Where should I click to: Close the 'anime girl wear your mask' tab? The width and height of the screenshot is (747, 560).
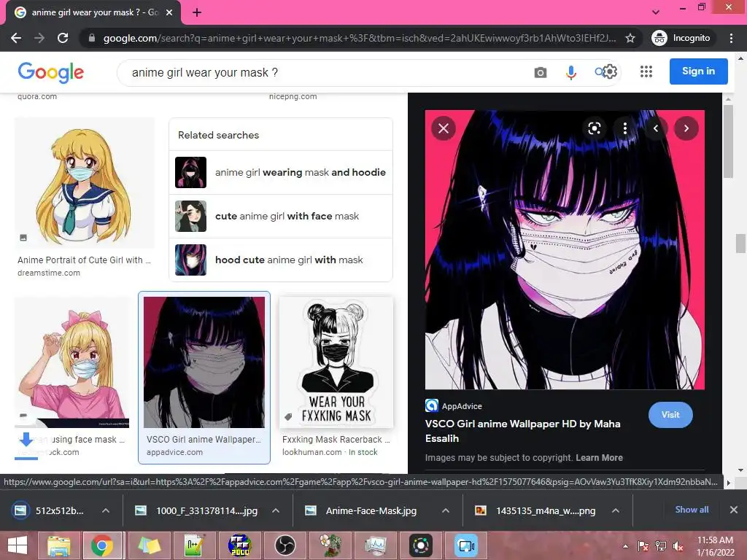click(169, 12)
